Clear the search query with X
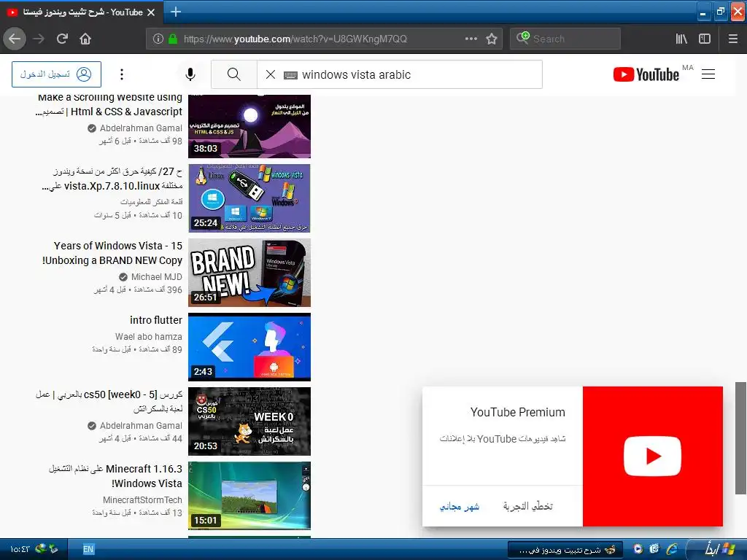 click(x=271, y=74)
